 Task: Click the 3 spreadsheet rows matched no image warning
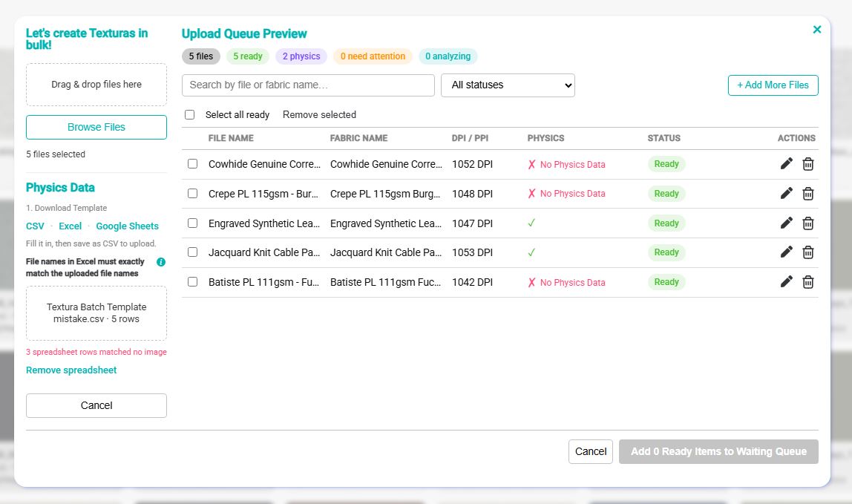click(96, 352)
